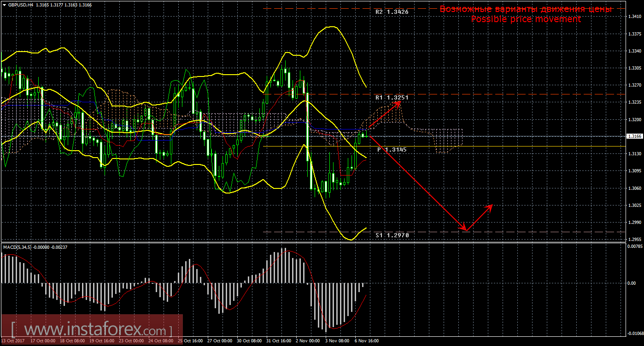This screenshot has width=644, height=346.
Task: Open the chart menu triangle beside GBPUSD,H4
Action: 4,5
